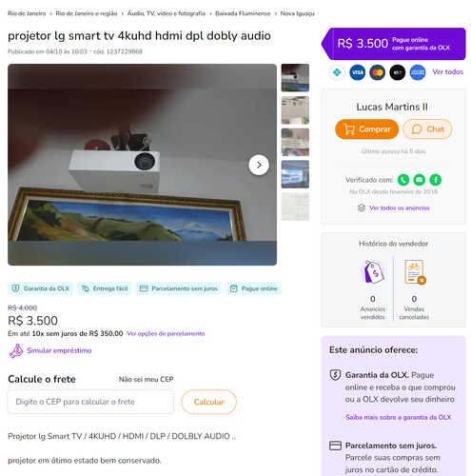Click the email verification icon

420,180
